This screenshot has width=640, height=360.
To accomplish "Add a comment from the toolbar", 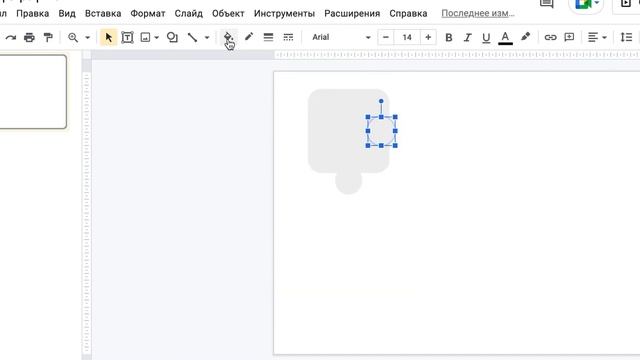I will tap(569, 38).
